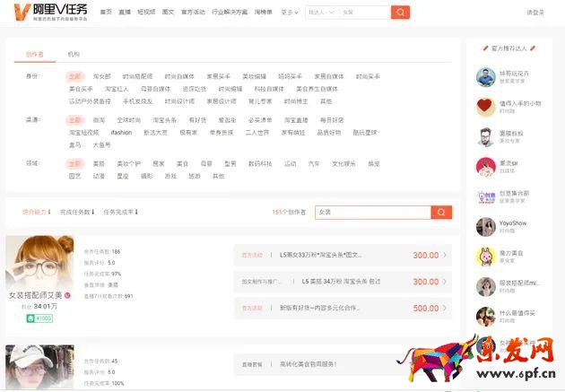The width and height of the screenshot is (565, 392).
Task: Select 全部 in the 领域 filter row
Action: click(x=74, y=163)
